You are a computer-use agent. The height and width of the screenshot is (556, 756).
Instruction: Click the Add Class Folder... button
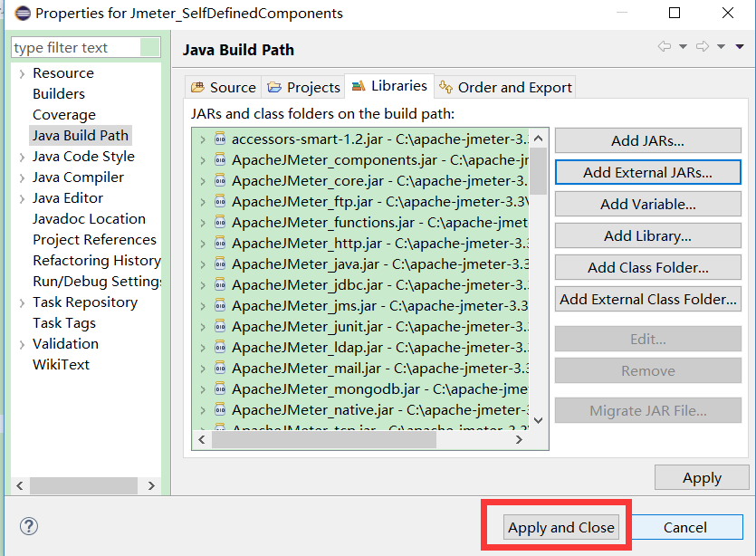647,267
